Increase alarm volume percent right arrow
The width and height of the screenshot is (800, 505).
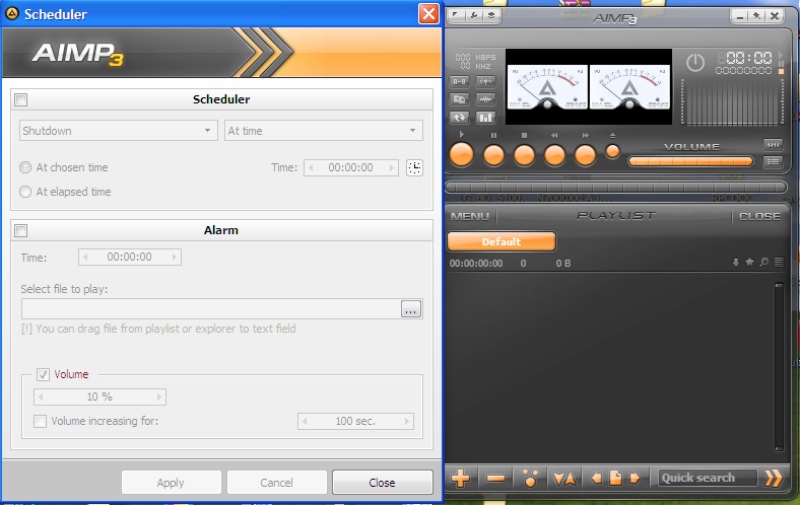(x=159, y=397)
